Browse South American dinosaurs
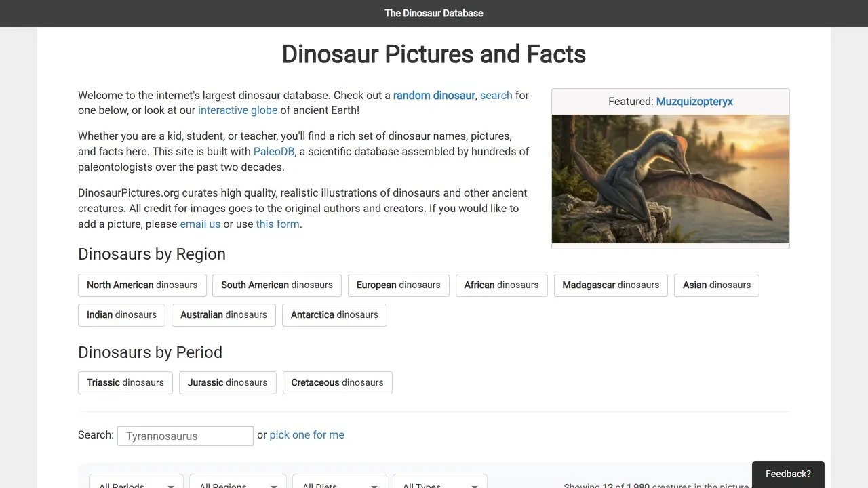 click(277, 285)
